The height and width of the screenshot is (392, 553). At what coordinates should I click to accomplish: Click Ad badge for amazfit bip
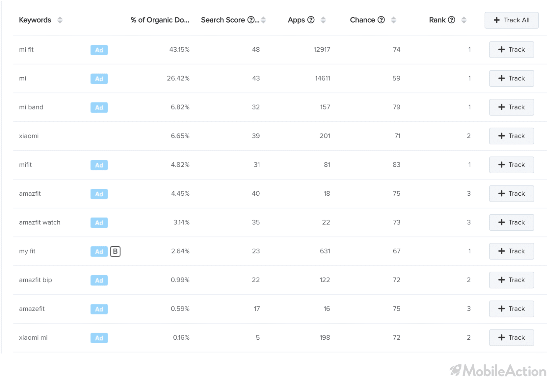click(99, 280)
